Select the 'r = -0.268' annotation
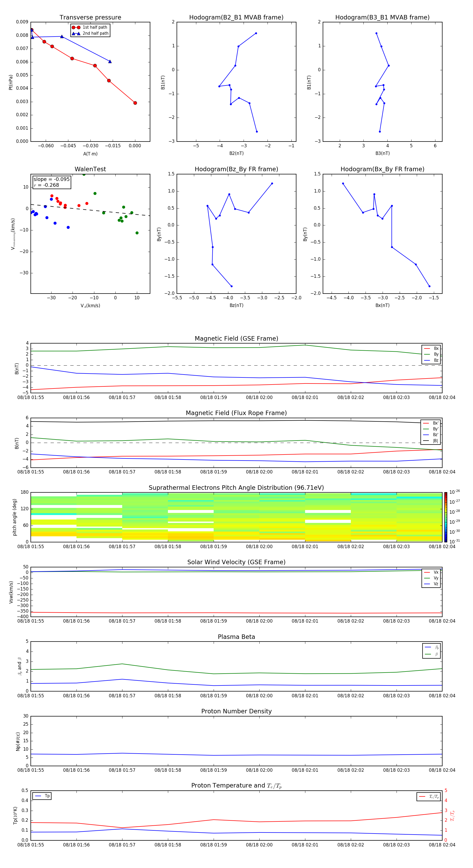Screen dimensions: 473x868 [x=47, y=185]
